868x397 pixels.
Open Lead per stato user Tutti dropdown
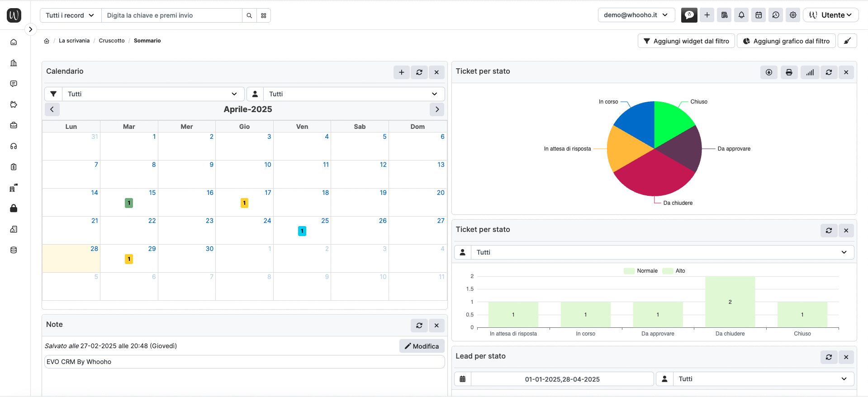pyautogui.click(x=764, y=379)
